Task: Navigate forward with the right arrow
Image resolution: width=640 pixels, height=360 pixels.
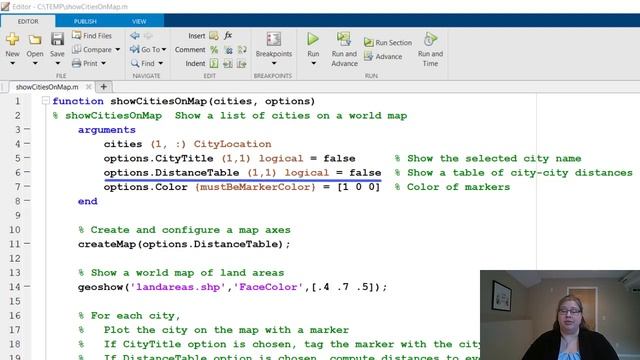Action: [148, 36]
